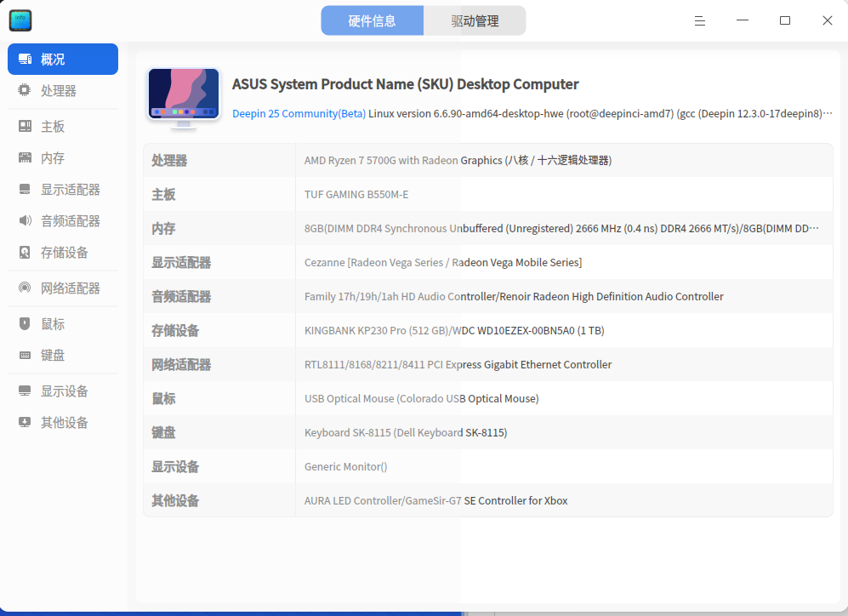This screenshot has width=848, height=616.
Task: Click the Keyboard SK-8115 value
Action: (x=406, y=433)
